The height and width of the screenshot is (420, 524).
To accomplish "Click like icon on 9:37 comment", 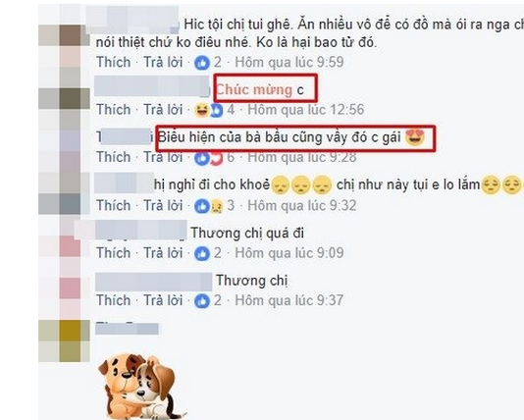I will click(202, 301).
